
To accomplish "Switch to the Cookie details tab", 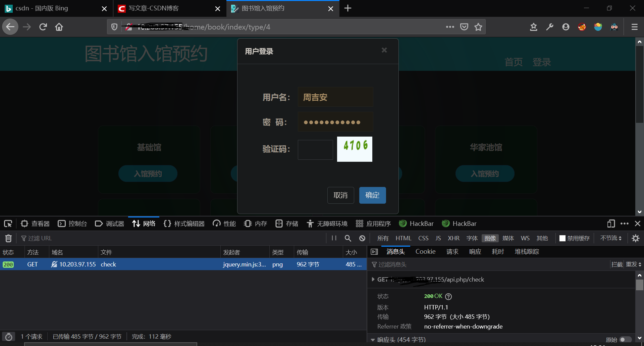I will (425, 252).
